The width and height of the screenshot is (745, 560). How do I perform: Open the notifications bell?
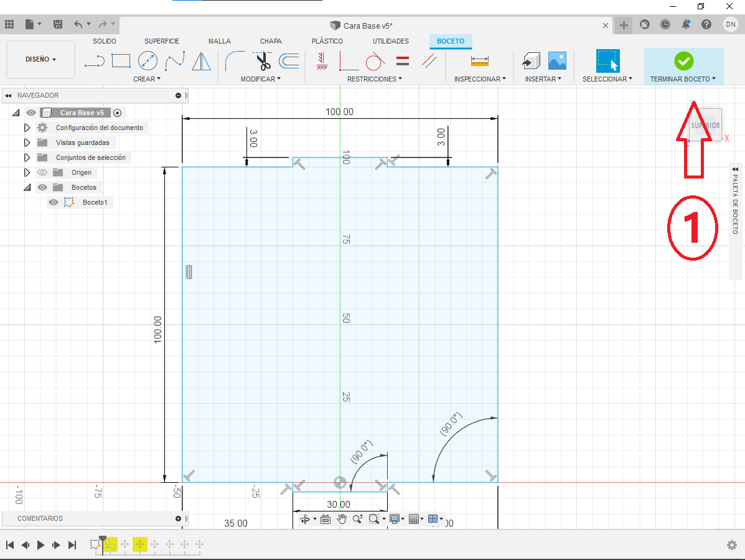point(686,24)
